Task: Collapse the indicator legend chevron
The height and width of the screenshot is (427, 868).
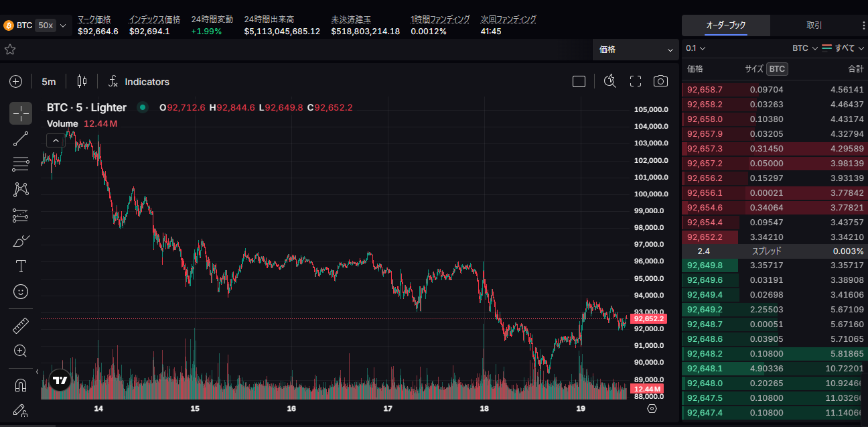Action: click(x=56, y=141)
